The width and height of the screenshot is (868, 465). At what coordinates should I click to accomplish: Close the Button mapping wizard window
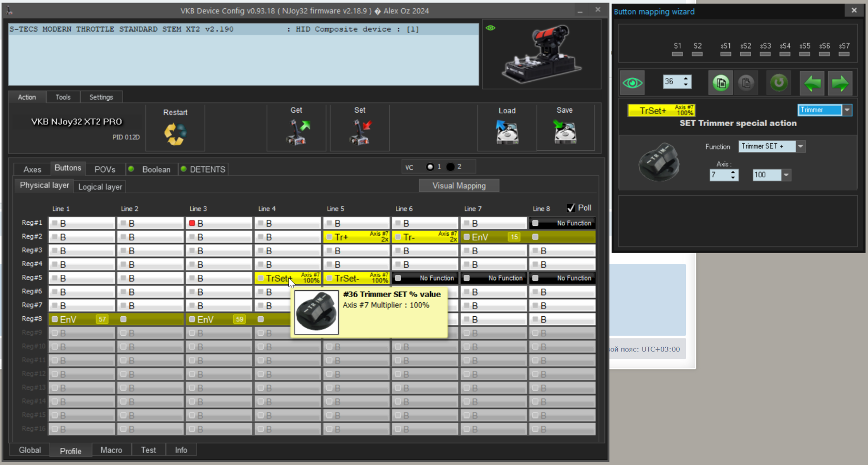(x=854, y=10)
